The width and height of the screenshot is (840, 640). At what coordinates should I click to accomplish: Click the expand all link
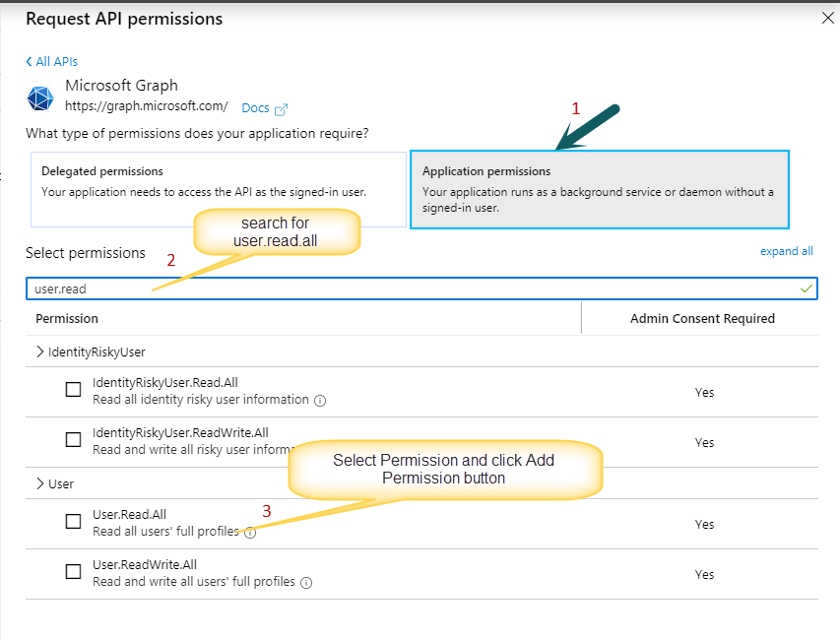pyautogui.click(x=786, y=251)
